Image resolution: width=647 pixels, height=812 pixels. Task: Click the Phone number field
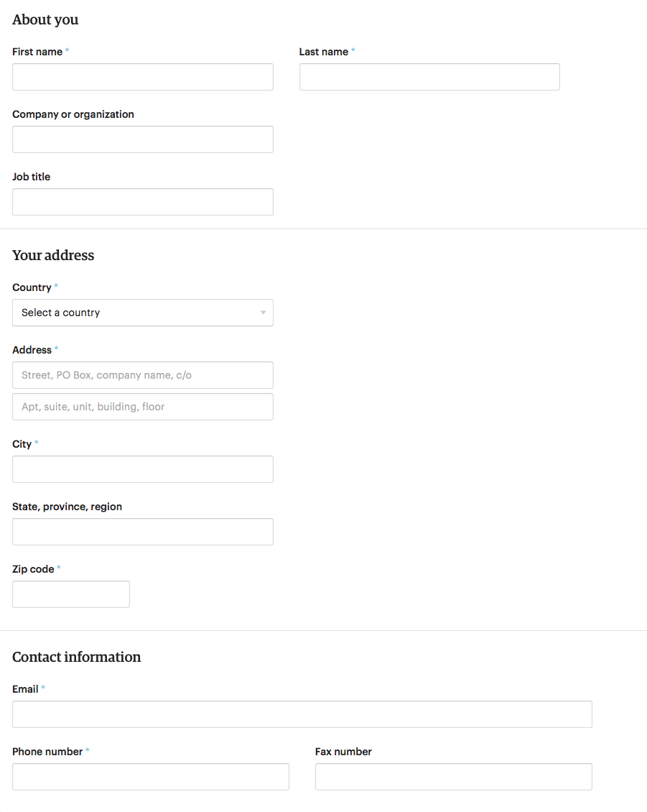(x=151, y=777)
